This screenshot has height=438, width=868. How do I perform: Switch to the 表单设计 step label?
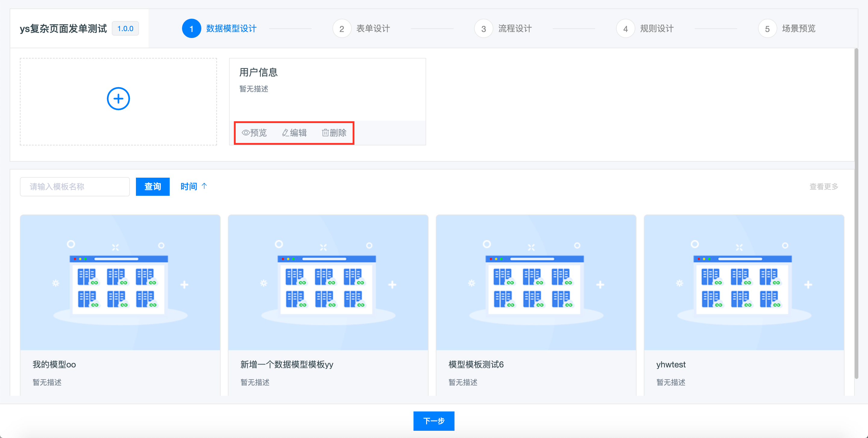(373, 29)
